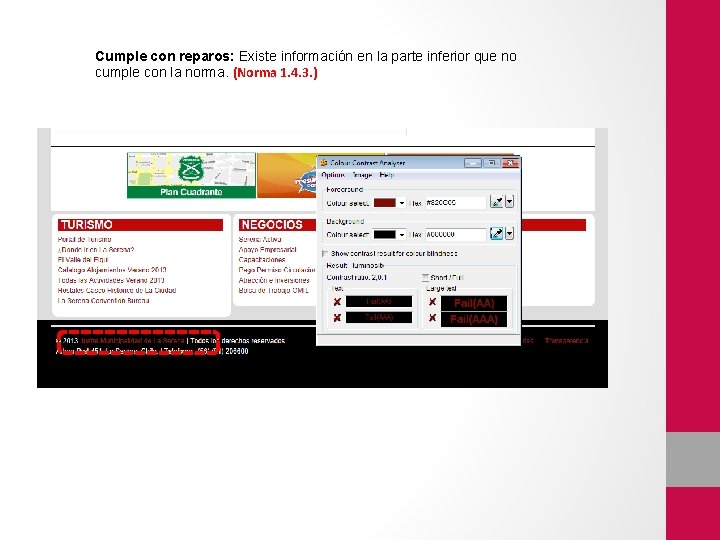
Task: Open the ¿Donde ir en La Serena? link
Action: coord(96,250)
